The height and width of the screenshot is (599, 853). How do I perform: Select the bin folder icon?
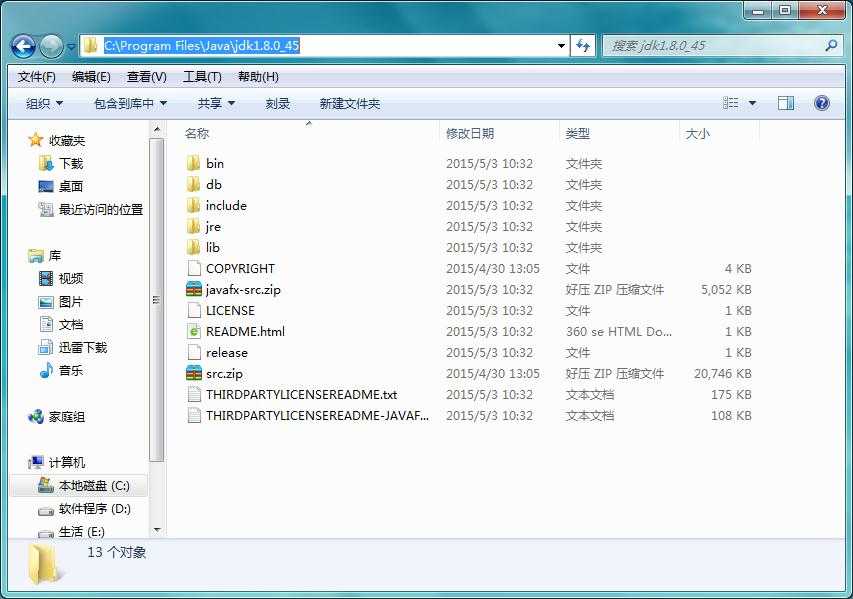pos(193,163)
